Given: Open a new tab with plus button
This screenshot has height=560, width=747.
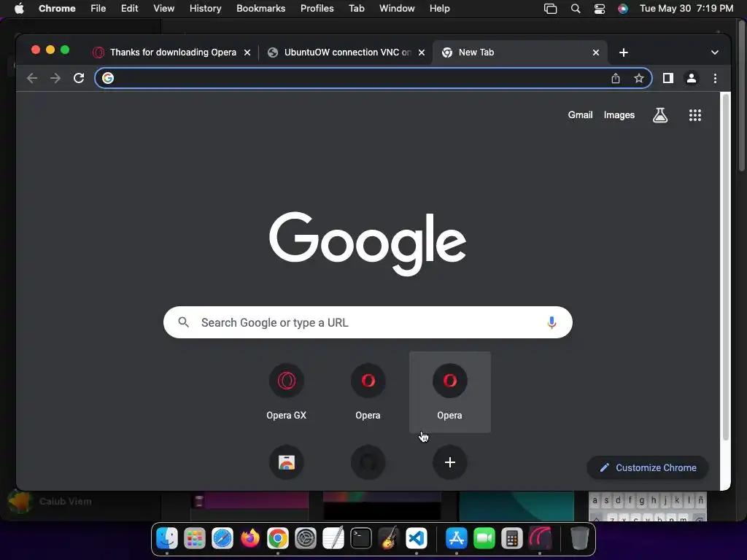Looking at the screenshot, I should point(624,52).
